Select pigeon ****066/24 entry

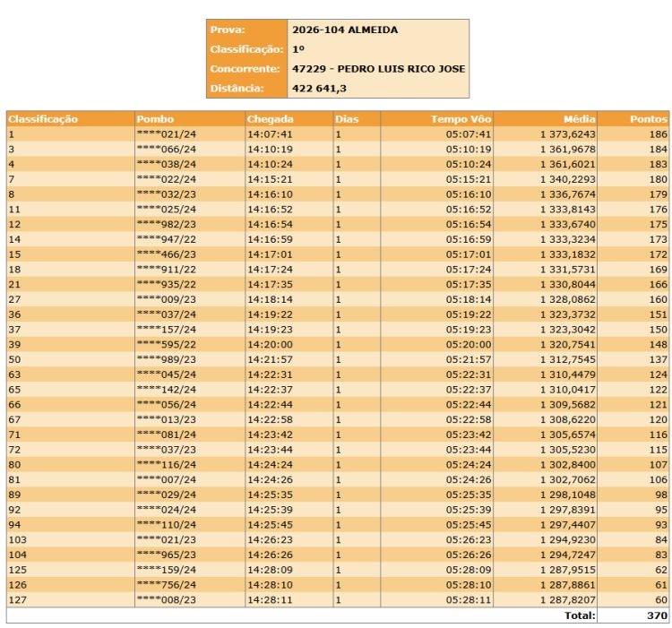point(166,150)
